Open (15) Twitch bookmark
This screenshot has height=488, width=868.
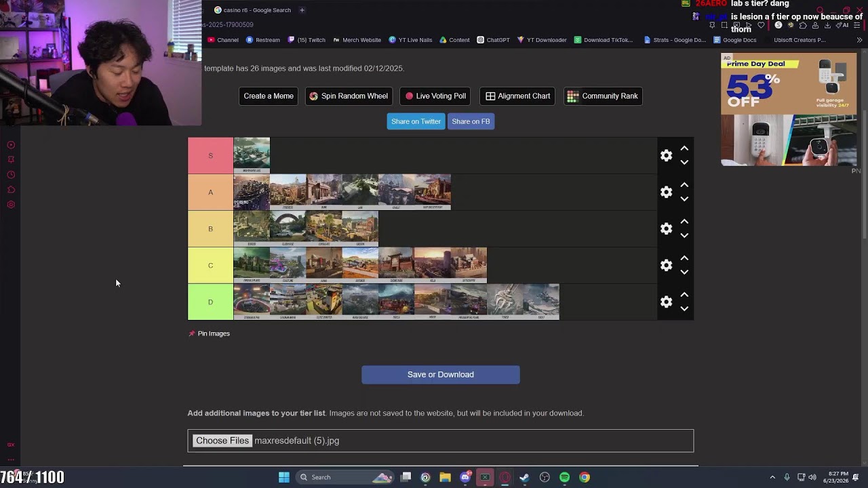pos(307,40)
